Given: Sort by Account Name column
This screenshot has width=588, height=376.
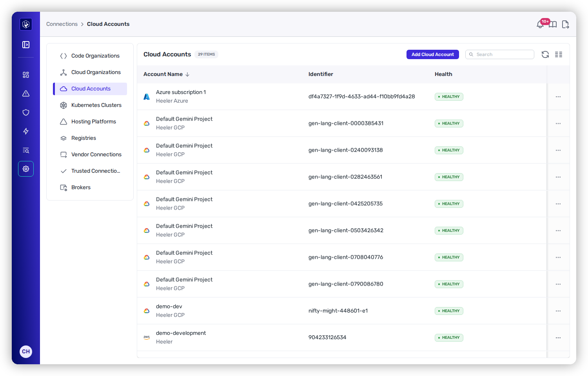Looking at the screenshot, I should 166,74.
